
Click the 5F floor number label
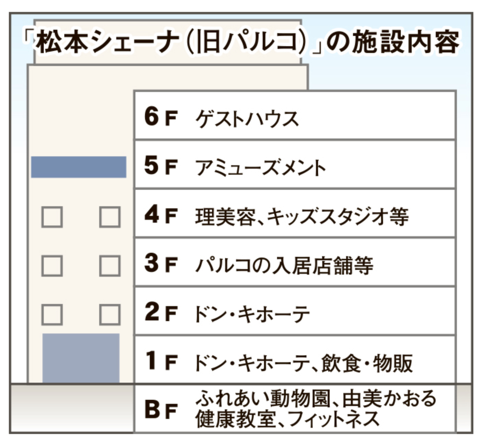[160, 166]
